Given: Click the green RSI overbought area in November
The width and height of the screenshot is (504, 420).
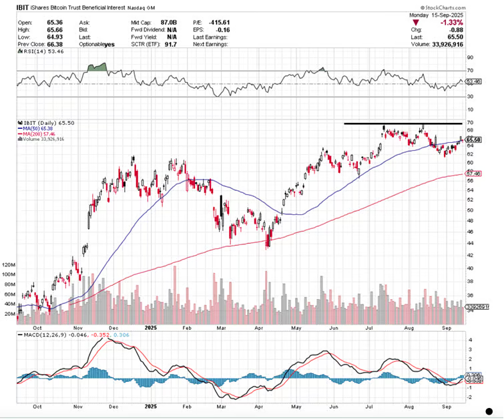Looking at the screenshot, I should (x=97, y=67).
